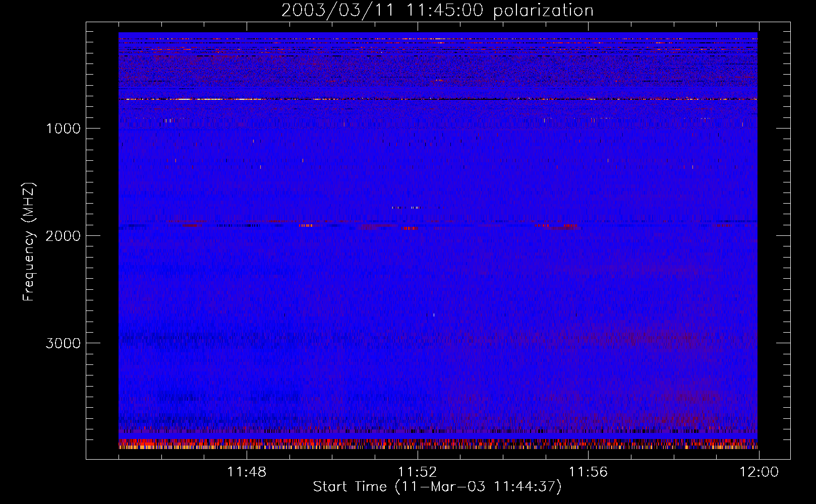Click the '12:00' time tick label
Viewport: 816px width, 504px height.
click(x=759, y=472)
